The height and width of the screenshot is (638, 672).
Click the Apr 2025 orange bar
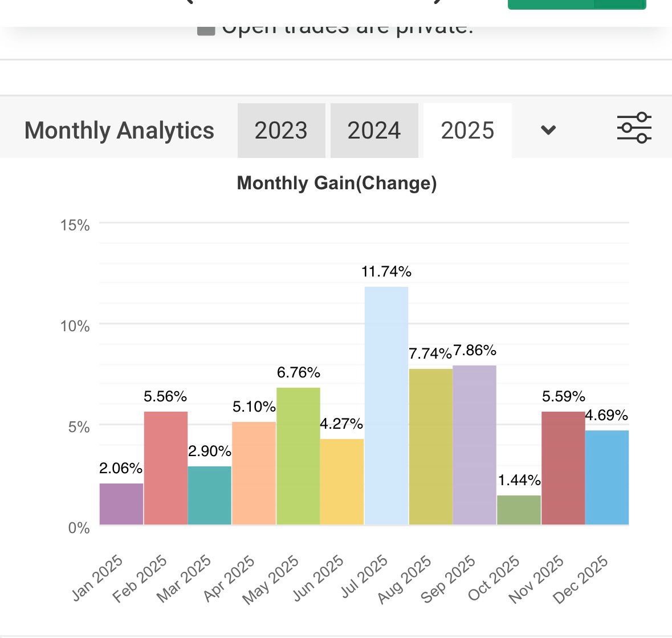(x=254, y=473)
